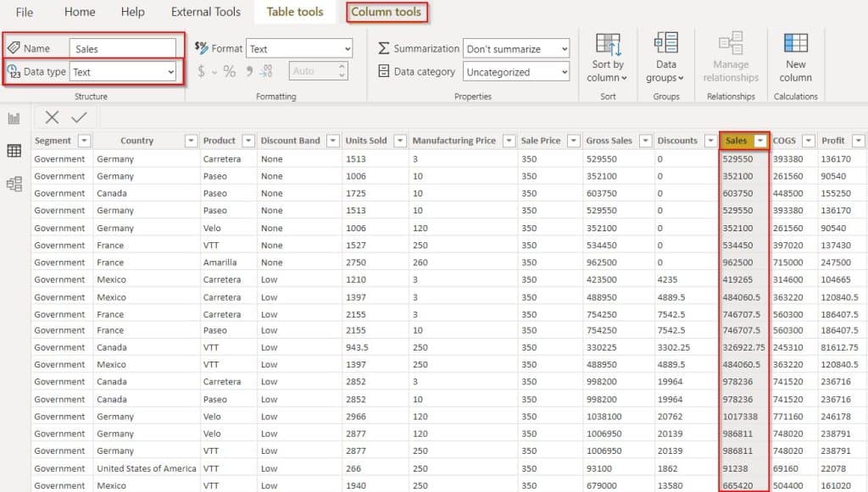The height and width of the screenshot is (492, 868).
Task: Confirm formula with checkmark icon
Action: [x=79, y=117]
